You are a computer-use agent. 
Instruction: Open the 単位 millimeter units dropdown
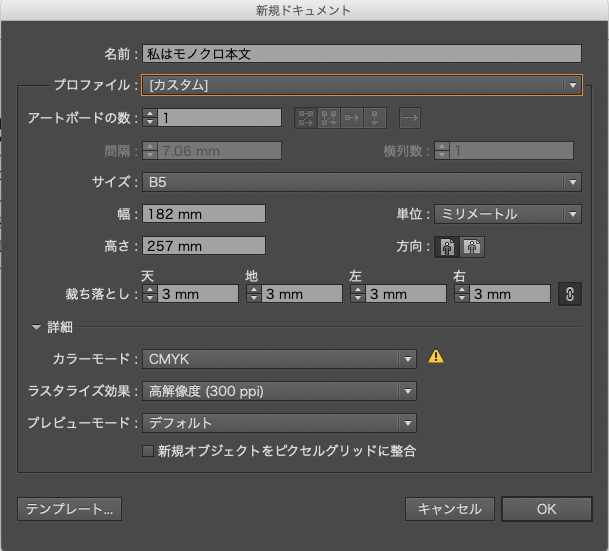(x=508, y=214)
